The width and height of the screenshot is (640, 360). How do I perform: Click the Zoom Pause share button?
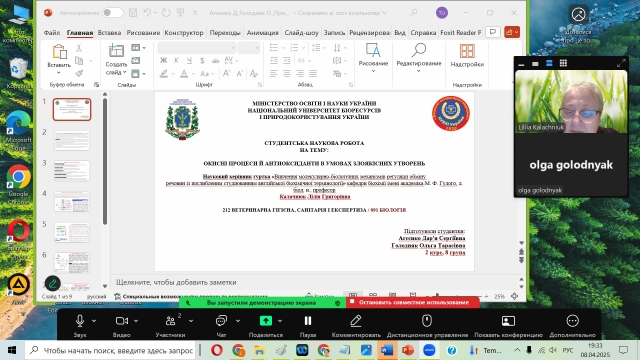coord(308,321)
